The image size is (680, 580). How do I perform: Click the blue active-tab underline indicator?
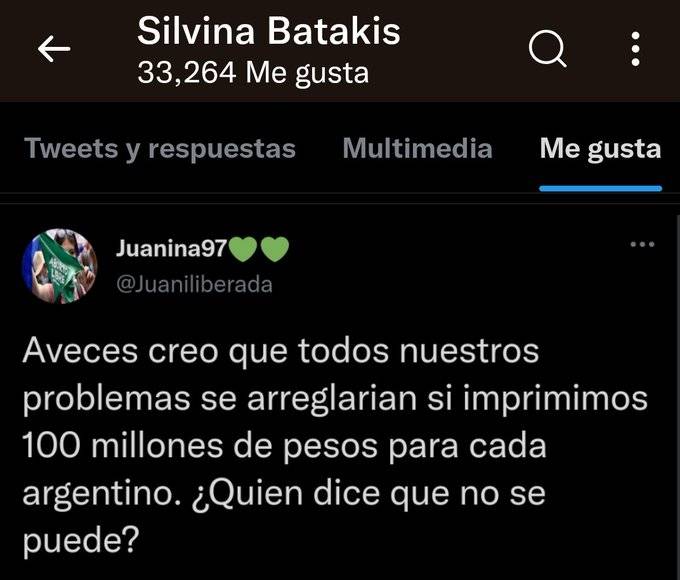tap(601, 188)
